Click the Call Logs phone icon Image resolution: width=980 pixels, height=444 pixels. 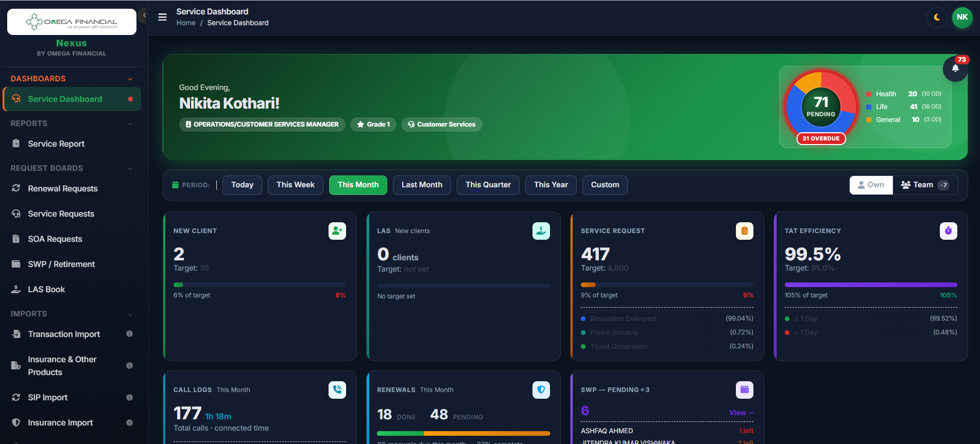pyautogui.click(x=337, y=390)
